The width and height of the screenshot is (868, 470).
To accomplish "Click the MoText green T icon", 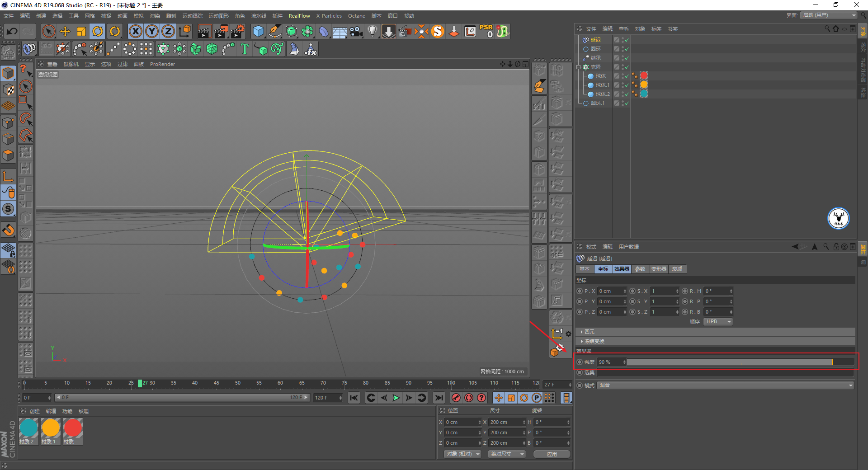I will coord(245,49).
